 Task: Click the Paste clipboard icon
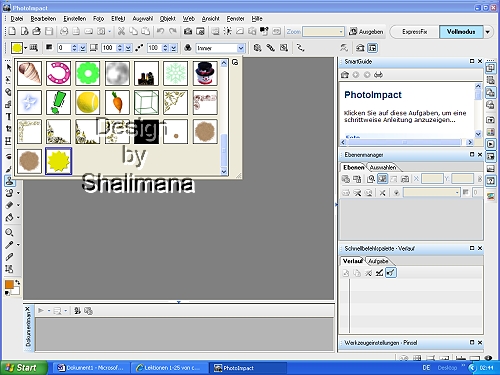(146, 31)
